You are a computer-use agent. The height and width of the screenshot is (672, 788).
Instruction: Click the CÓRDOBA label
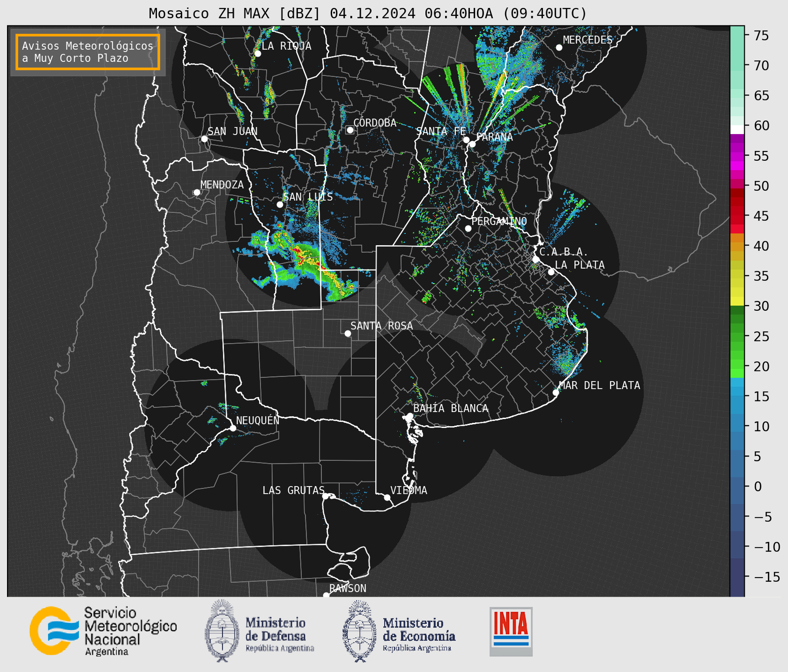(375, 122)
